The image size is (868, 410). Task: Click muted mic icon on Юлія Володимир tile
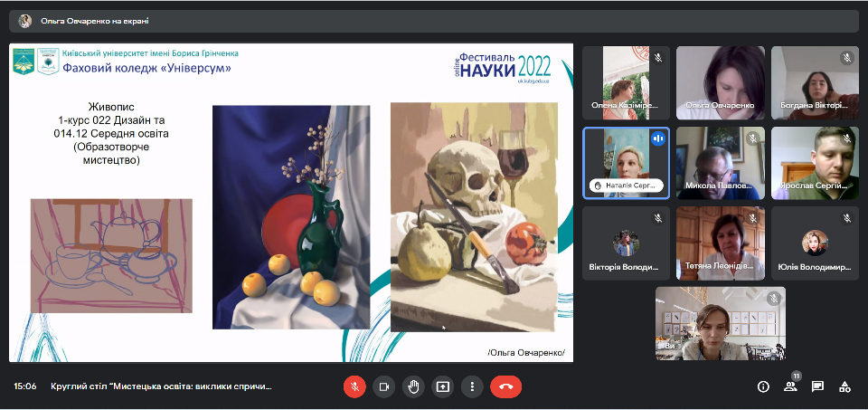coord(846,218)
